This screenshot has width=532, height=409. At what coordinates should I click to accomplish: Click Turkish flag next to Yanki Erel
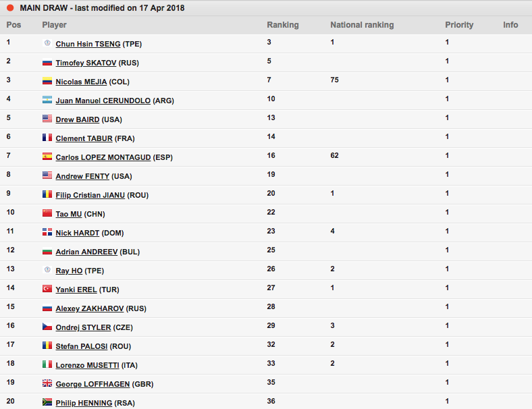pos(47,289)
